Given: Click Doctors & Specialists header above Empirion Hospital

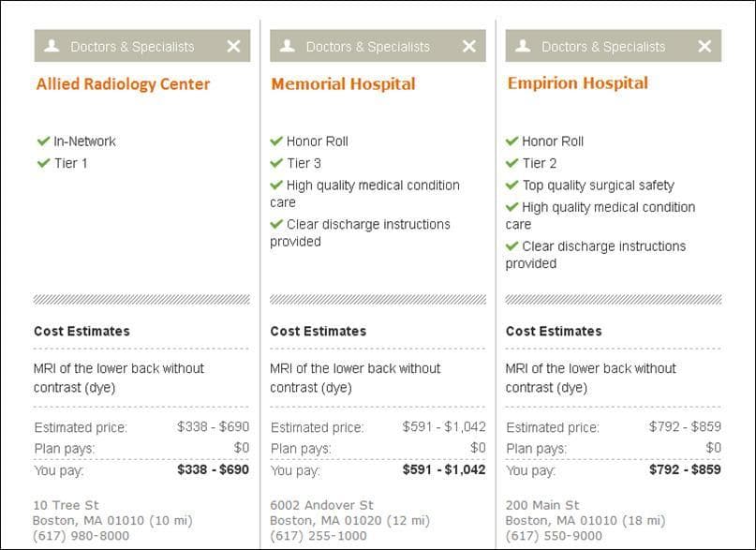Looking at the screenshot, I should pos(602,47).
